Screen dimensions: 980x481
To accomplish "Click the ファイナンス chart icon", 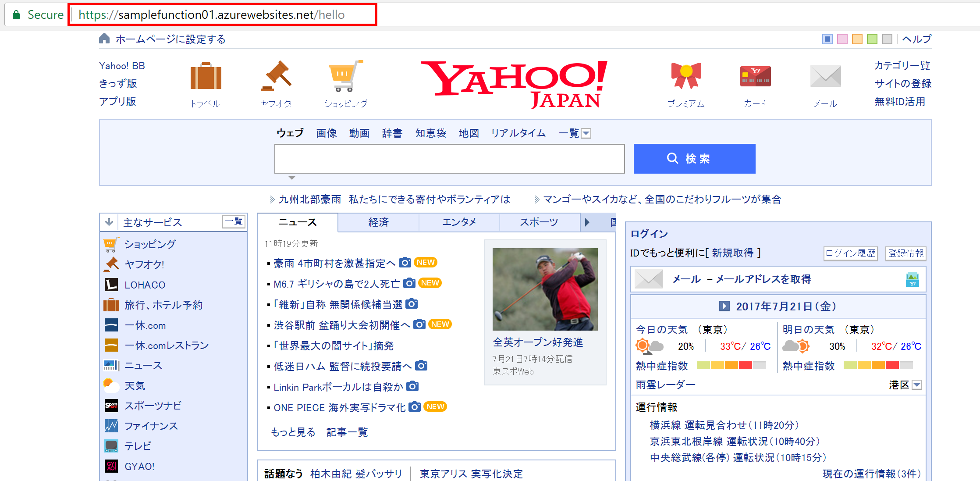I will (x=111, y=426).
